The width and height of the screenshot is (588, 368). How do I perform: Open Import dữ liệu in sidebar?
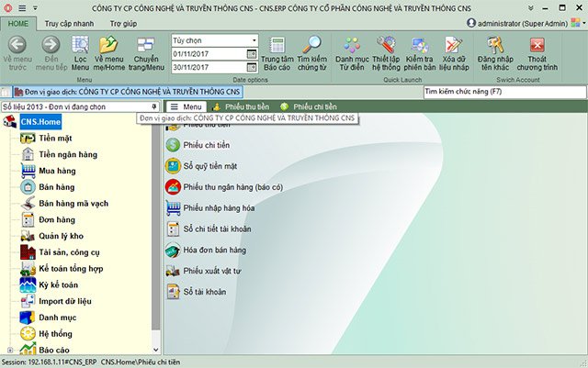pyautogui.click(x=65, y=301)
